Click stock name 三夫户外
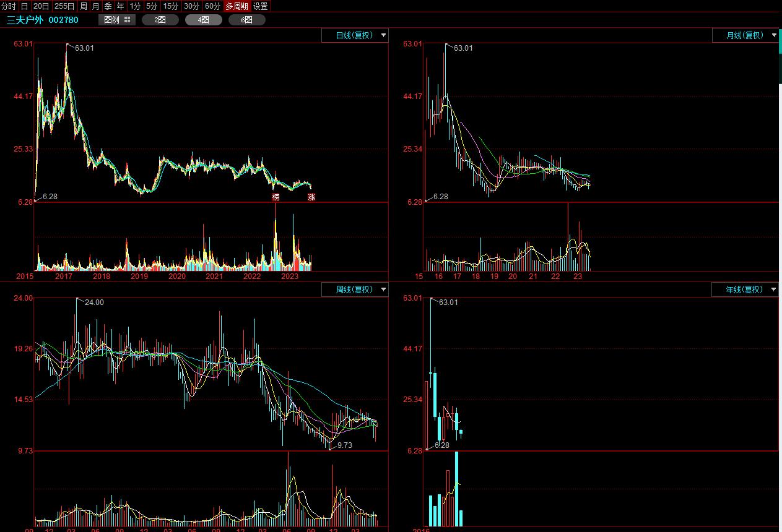The image size is (782, 532). [x=25, y=20]
